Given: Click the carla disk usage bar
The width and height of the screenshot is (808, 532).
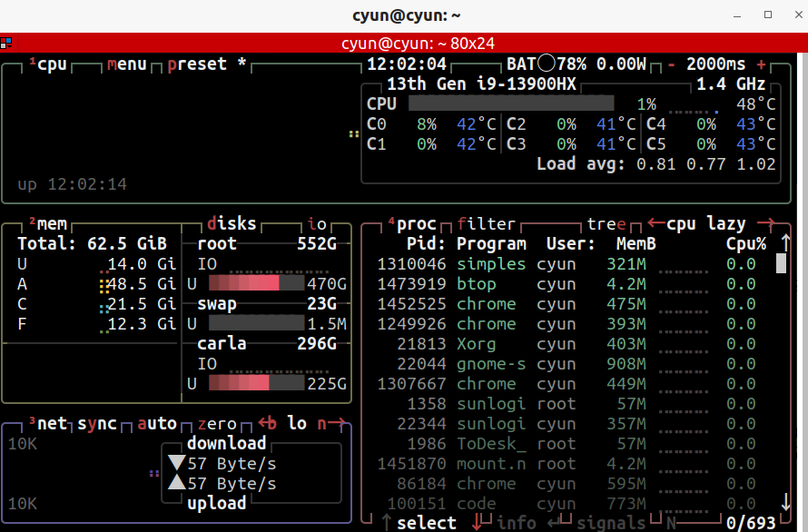Looking at the screenshot, I should [257, 383].
